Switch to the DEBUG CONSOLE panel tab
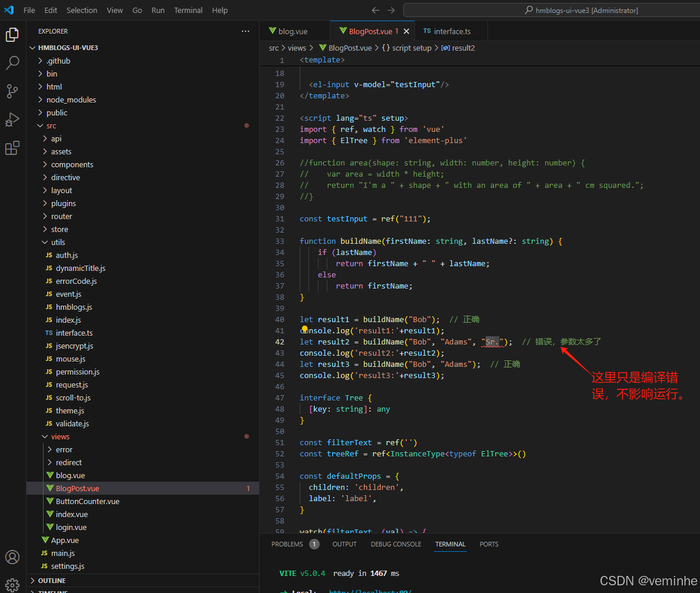The height and width of the screenshot is (593, 700). click(396, 544)
